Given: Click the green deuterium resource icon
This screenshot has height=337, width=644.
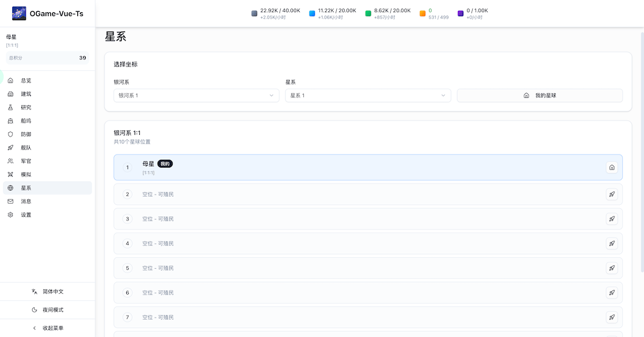Looking at the screenshot, I should coord(368,14).
